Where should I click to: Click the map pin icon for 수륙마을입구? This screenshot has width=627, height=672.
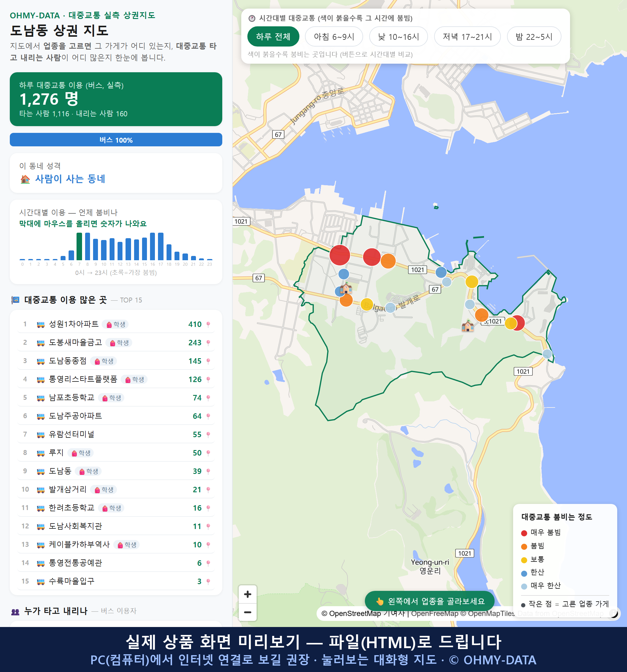208,581
